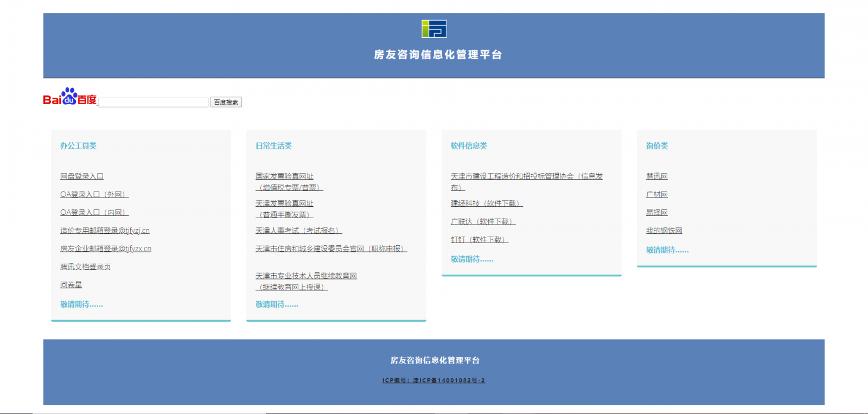This screenshot has width=868, height=414.
Task: Open OA登录入口 (外网) link
Action: coord(94,194)
